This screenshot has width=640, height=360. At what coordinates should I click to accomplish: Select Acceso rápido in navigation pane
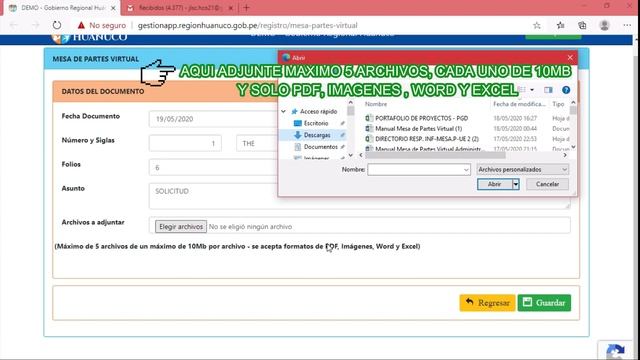coord(318,111)
